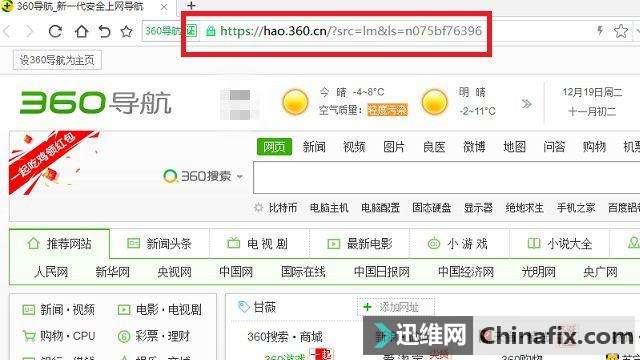Open the 小说大全 tab
This screenshot has width=640, height=360.
[x=559, y=244]
